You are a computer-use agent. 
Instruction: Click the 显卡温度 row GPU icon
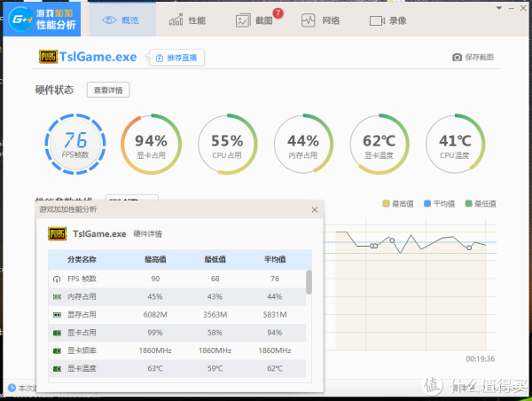(x=57, y=369)
